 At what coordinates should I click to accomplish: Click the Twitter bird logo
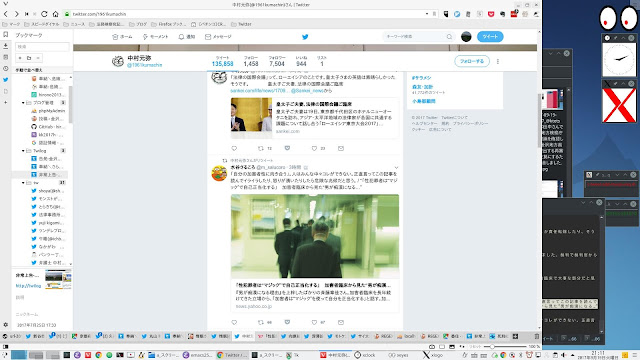[305, 37]
